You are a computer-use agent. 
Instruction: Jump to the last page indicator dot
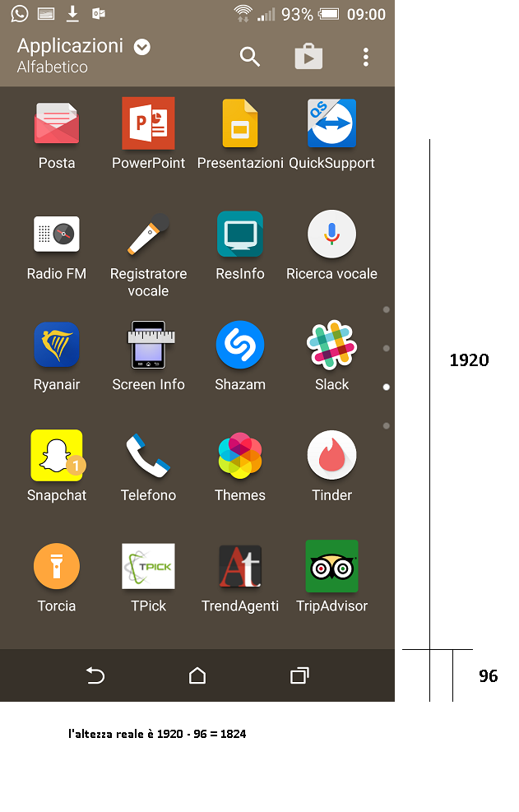[386, 425]
